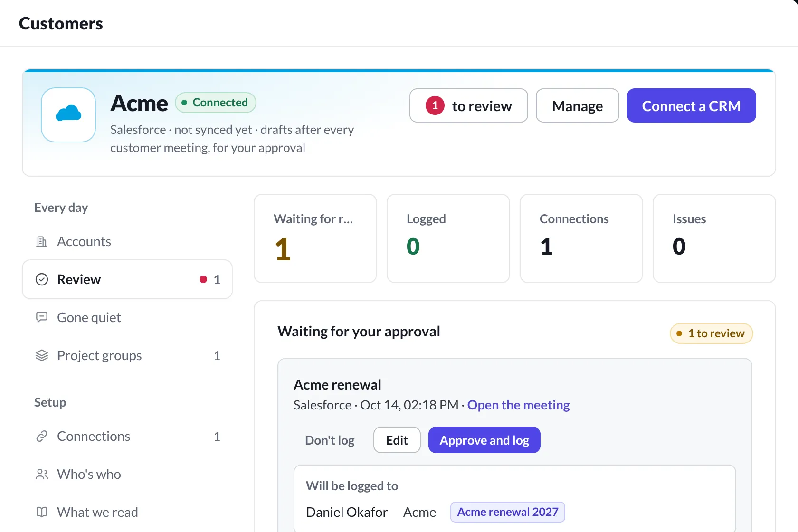Click the Project groups count 1

coord(217,355)
